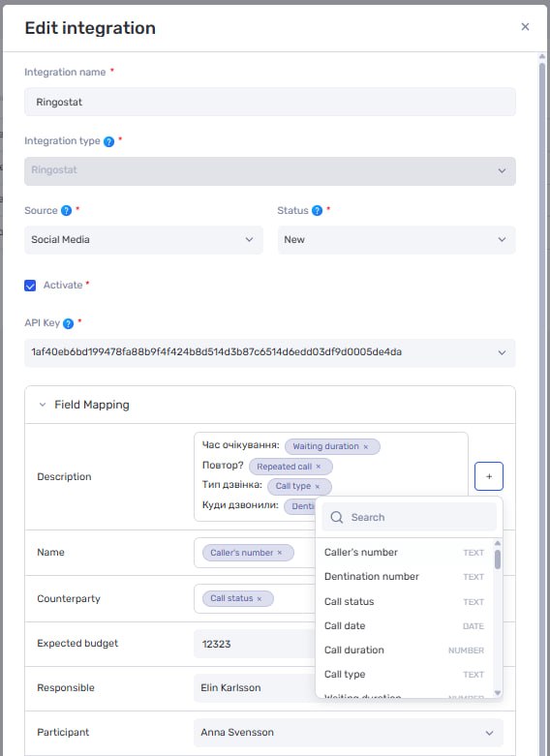Close the Edit integration dialog
The height and width of the screenshot is (756, 550).
pos(526,27)
